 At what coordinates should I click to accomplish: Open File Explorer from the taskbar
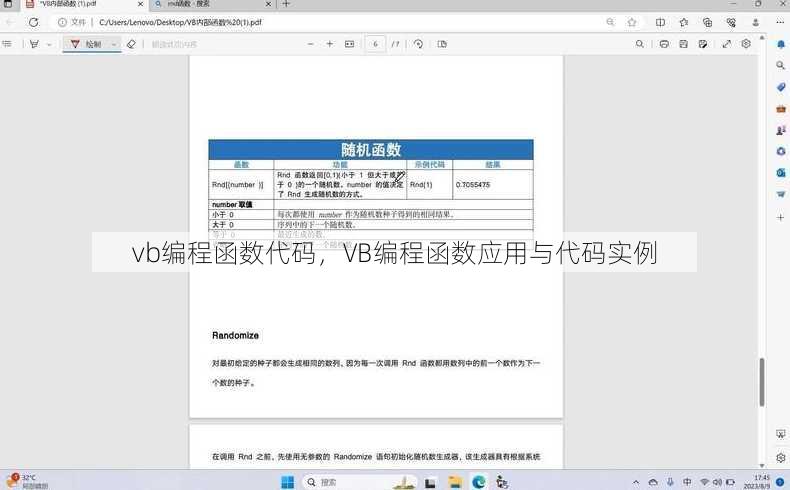coord(455,482)
